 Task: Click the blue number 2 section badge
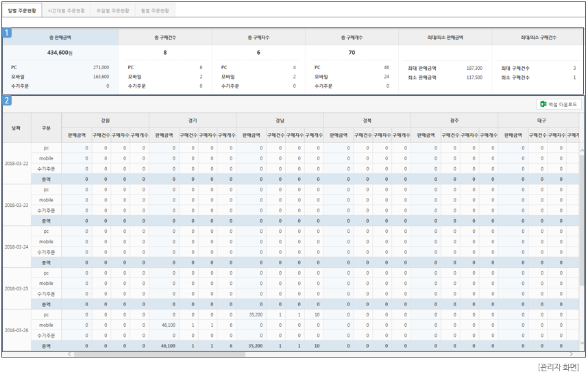coord(7,101)
